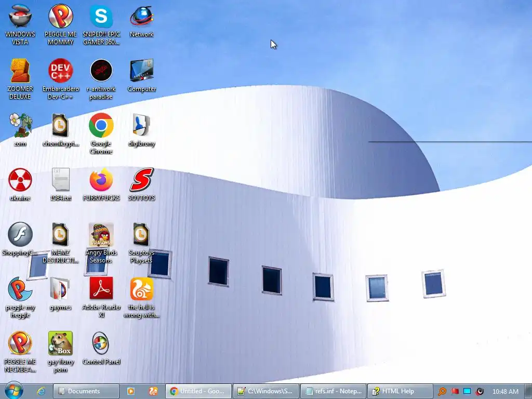Screen dimensions: 532x399
Task: Click the gaymes folder icon
Action: click(x=60, y=294)
